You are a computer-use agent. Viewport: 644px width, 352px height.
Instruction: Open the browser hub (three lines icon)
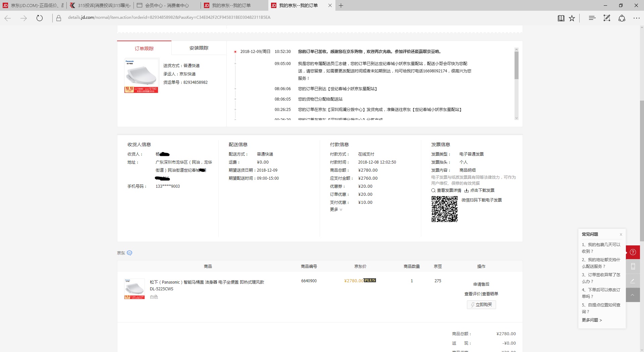pyautogui.click(x=592, y=18)
